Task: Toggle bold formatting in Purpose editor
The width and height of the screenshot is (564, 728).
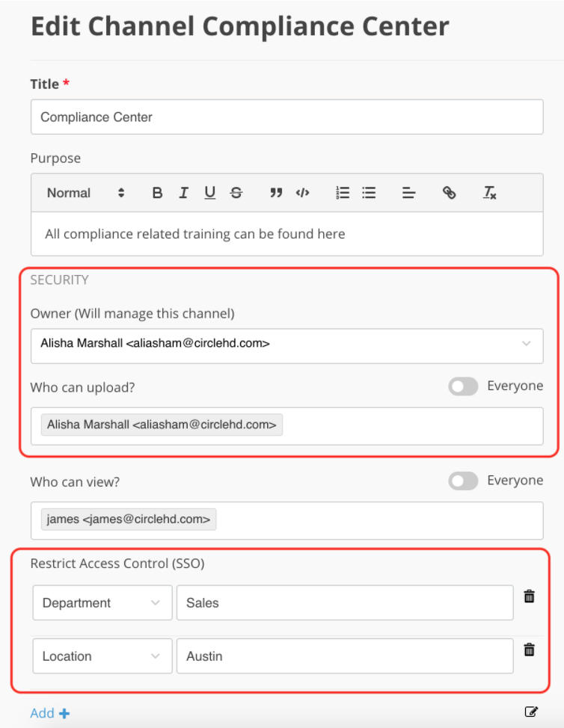Action: [157, 193]
